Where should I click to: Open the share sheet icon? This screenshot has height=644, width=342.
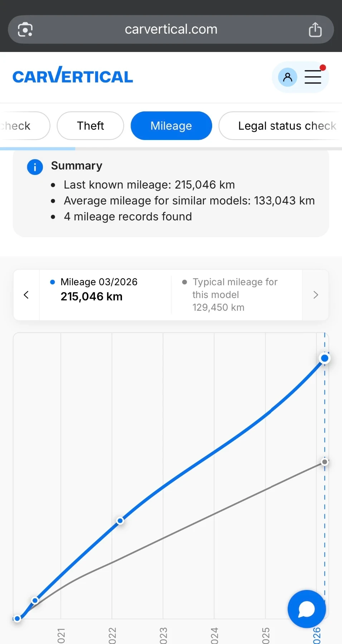[x=315, y=29]
